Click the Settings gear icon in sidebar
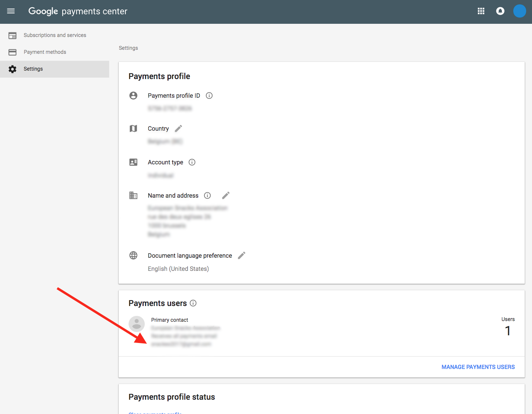This screenshot has height=414, width=532. [12, 69]
